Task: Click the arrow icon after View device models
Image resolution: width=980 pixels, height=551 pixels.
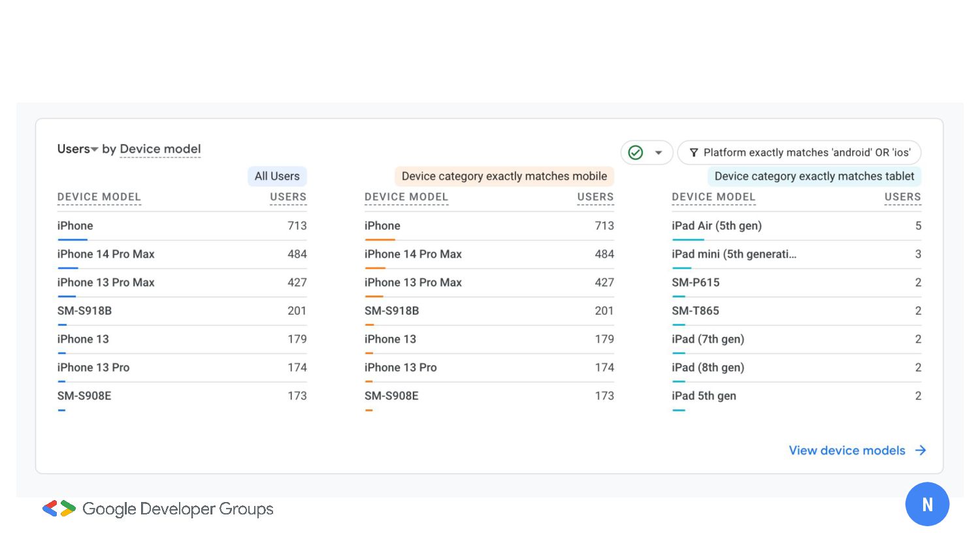Action: point(921,450)
